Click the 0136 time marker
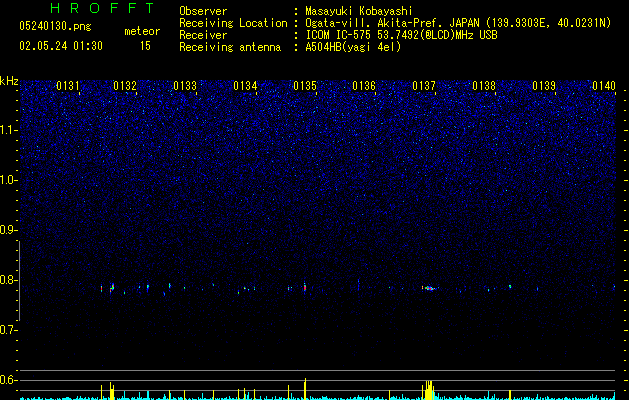Screen dimensions: 629x400 coord(364,86)
